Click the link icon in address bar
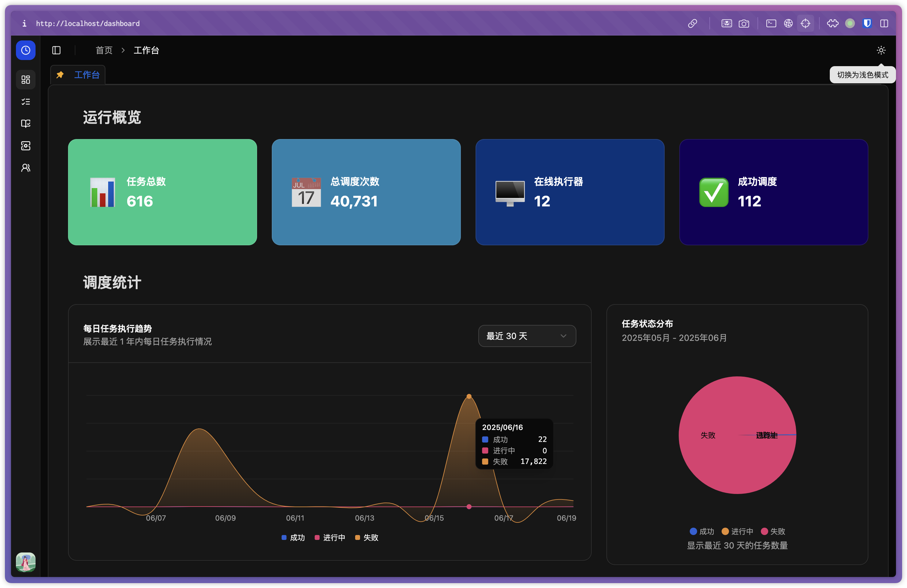The height and width of the screenshot is (588, 907). tap(692, 24)
